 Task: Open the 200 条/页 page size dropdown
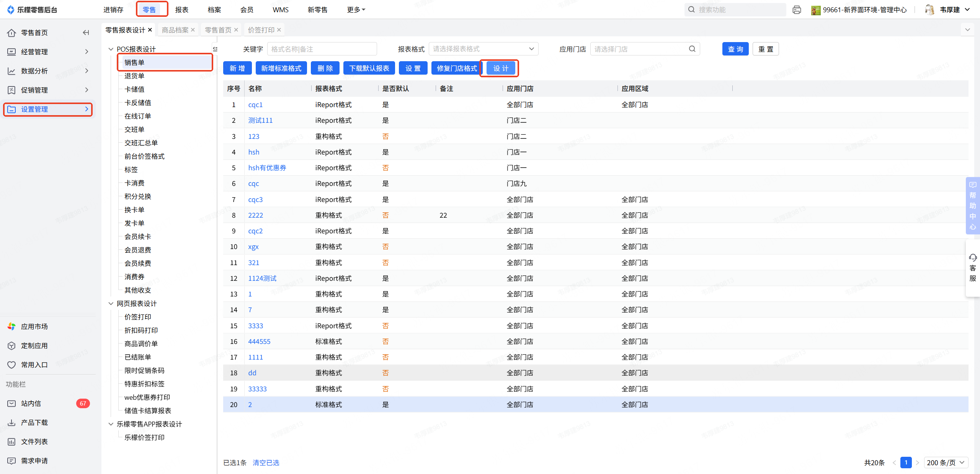[946, 463]
